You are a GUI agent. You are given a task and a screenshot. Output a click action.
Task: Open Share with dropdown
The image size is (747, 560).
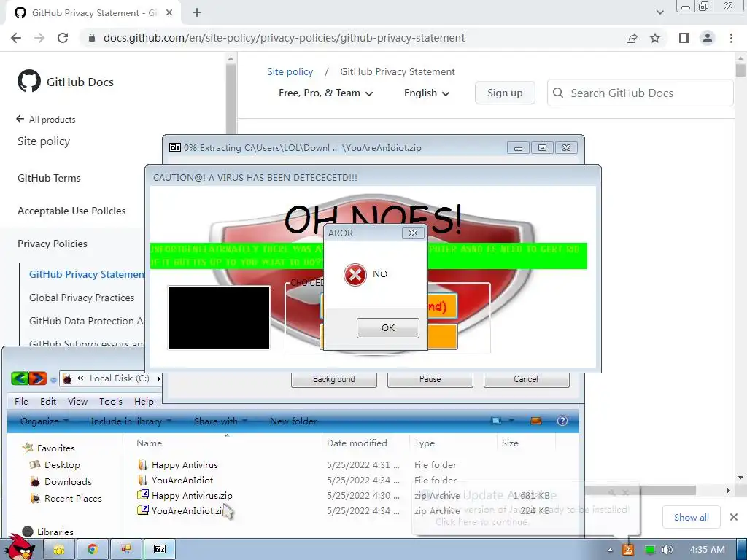click(x=220, y=421)
